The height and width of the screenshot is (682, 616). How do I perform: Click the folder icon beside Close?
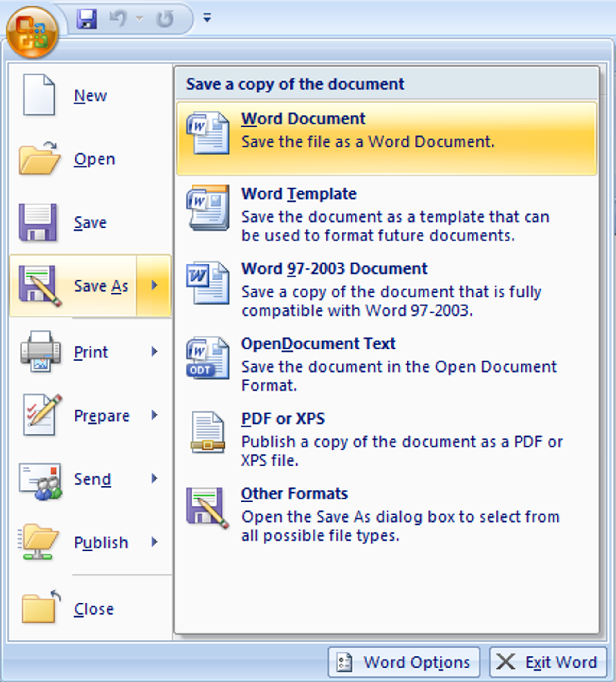pyautogui.click(x=41, y=607)
